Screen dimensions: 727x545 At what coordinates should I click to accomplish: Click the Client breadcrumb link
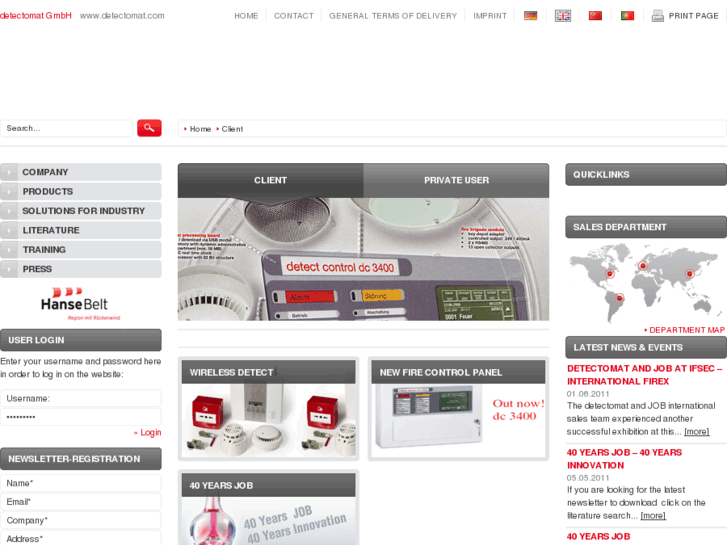click(x=232, y=129)
